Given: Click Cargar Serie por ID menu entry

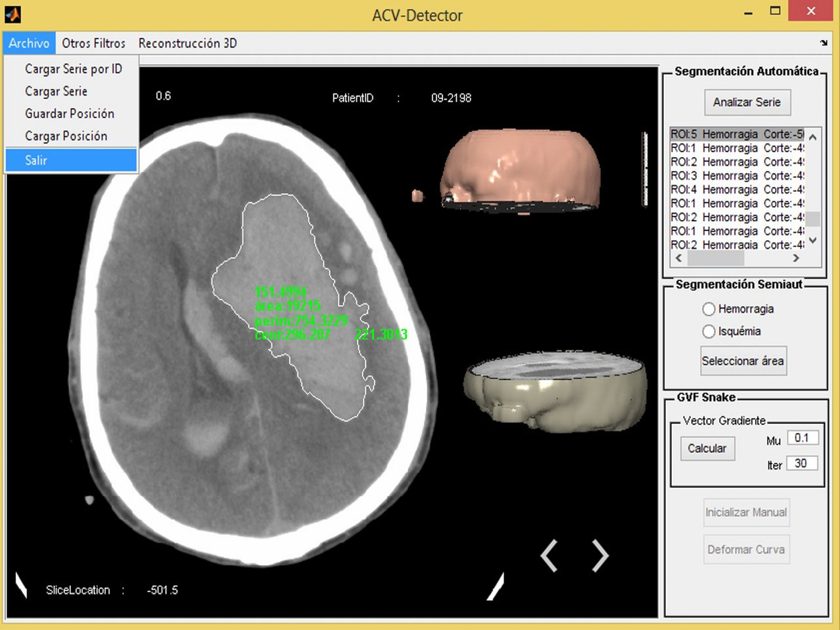Looking at the screenshot, I should (73, 69).
